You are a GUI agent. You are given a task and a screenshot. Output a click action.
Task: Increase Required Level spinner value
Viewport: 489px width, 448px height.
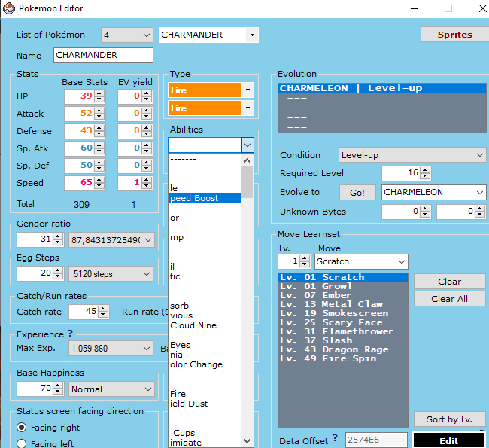[x=426, y=169]
